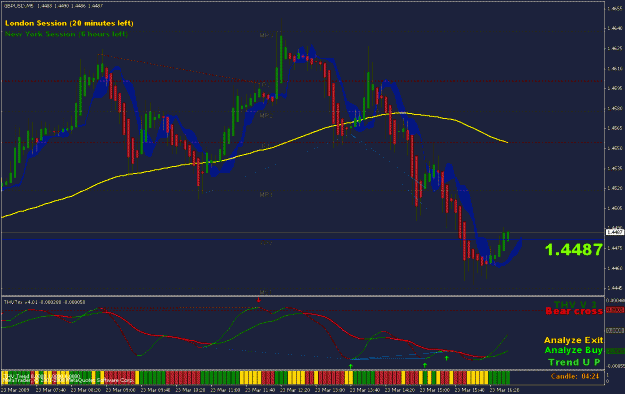Viewport: 625px width, 394px height.
Task: Click the '23 Mar 11:00' time axis label
Action: point(225,390)
